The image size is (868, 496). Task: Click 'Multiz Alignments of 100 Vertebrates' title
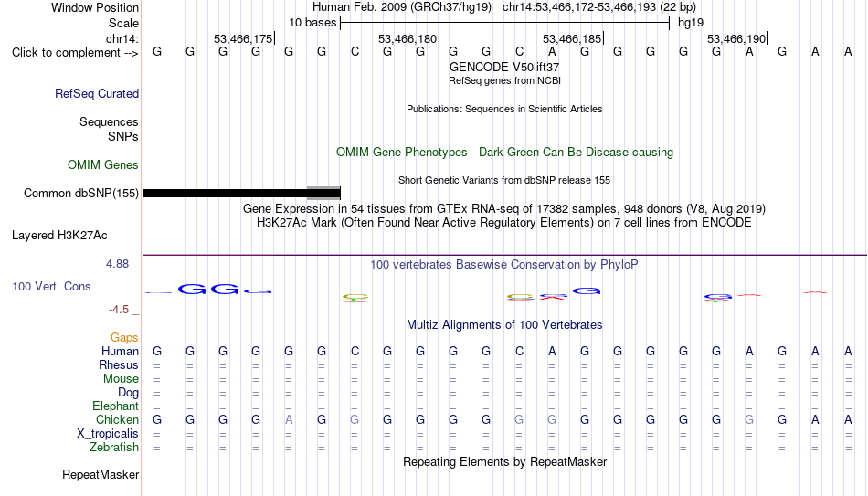[x=504, y=325]
